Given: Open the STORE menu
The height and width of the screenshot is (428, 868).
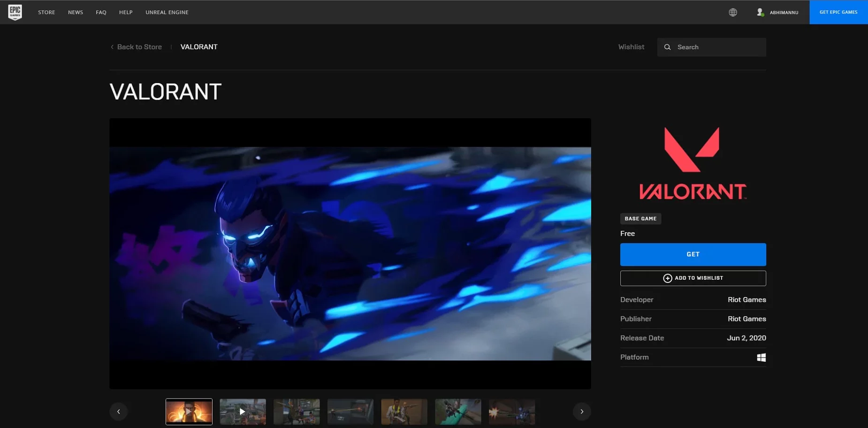Looking at the screenshot, I should click(46, 12).
